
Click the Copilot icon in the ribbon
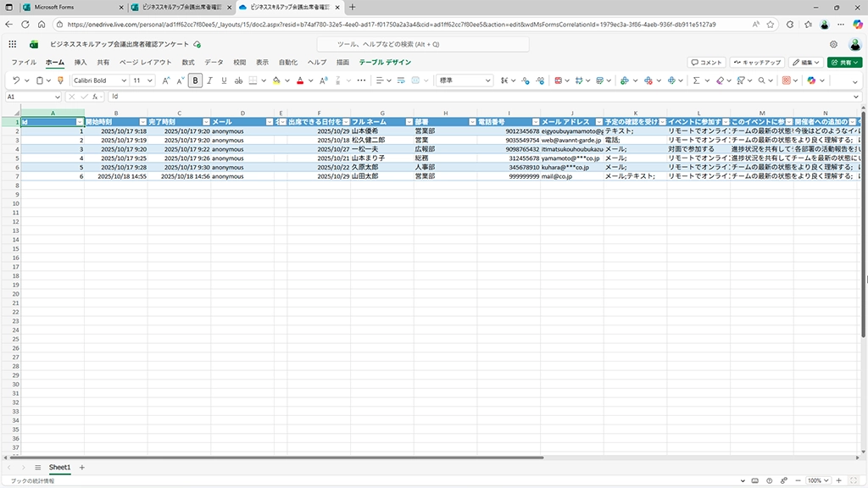(811, 80)
